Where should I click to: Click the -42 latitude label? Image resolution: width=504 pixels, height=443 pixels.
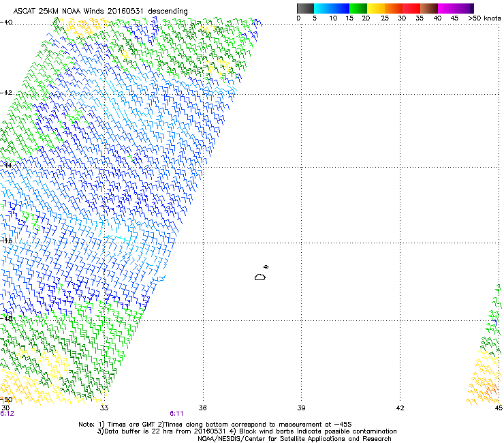click(6, 93)
